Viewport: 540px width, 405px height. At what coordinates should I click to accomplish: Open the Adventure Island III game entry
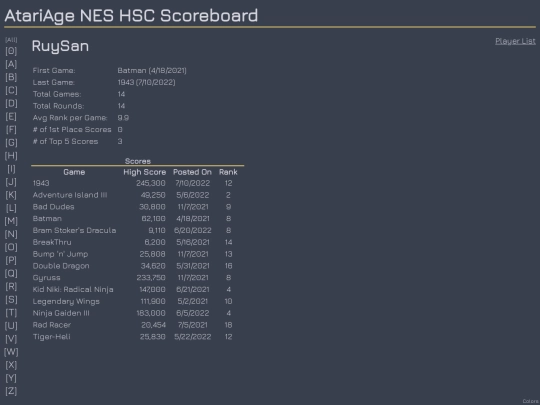tap(70, 195)
